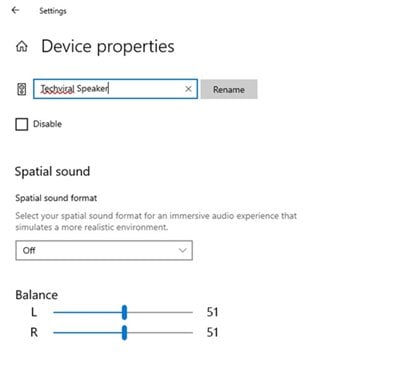Click the Disable label text
400x387 pixels.
click(x=47, y=124)
